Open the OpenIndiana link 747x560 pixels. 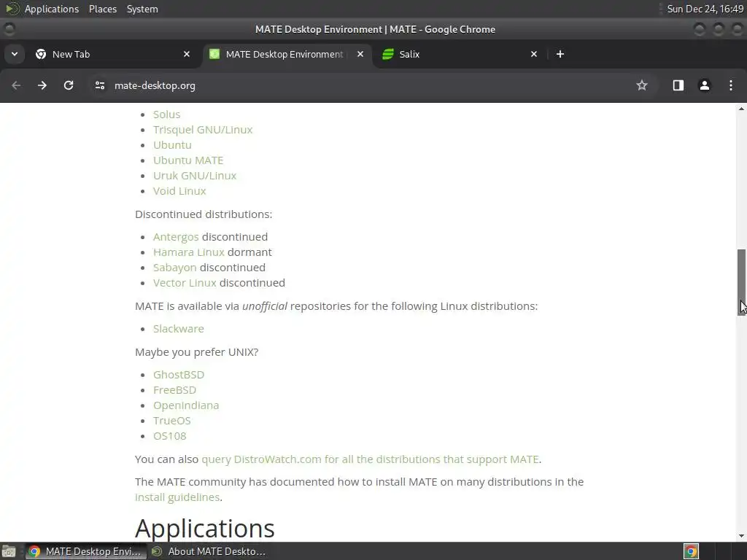186,405
